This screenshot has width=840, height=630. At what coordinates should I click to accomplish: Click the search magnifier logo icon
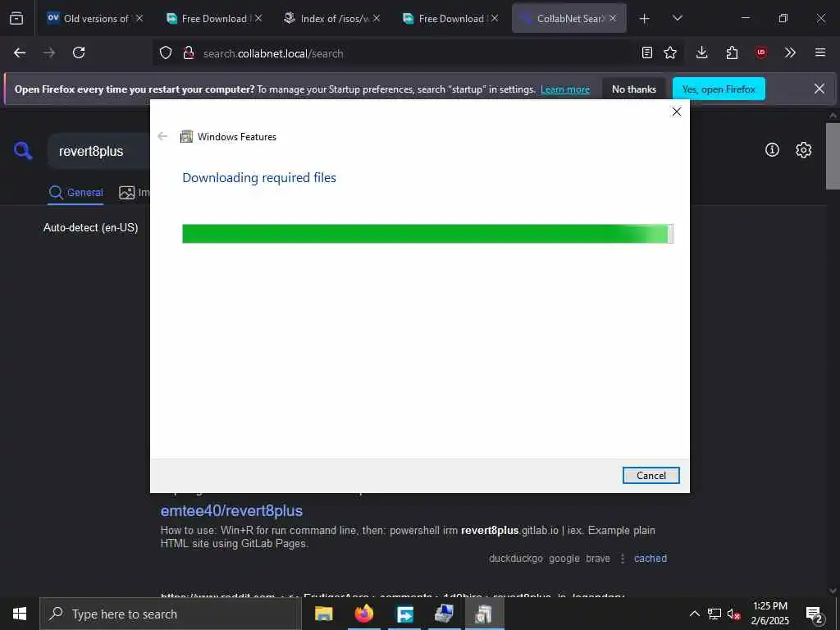23,151
